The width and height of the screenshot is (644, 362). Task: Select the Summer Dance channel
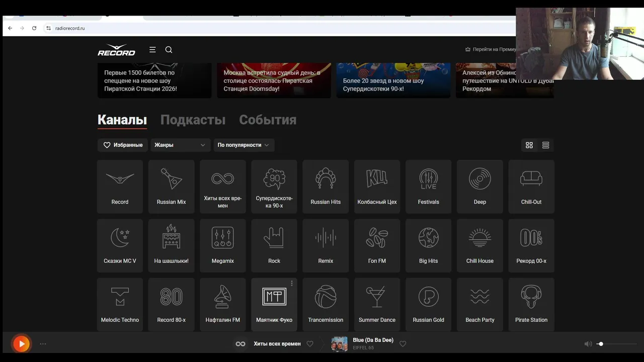[x=377, y=305]
